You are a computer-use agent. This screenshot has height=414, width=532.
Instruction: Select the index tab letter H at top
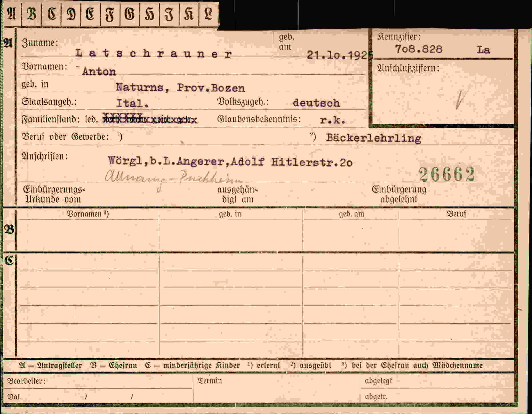coord(150,14)
